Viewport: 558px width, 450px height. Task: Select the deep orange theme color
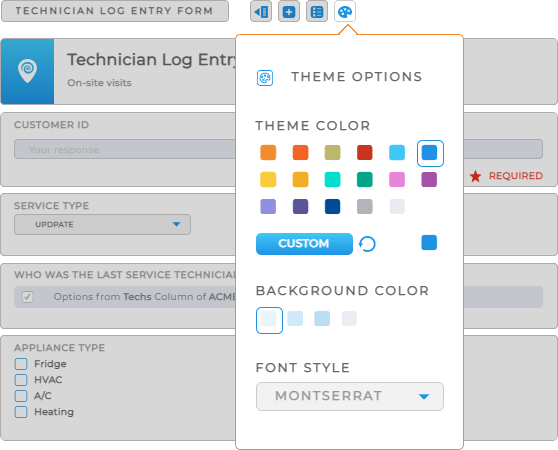[300, 153]
